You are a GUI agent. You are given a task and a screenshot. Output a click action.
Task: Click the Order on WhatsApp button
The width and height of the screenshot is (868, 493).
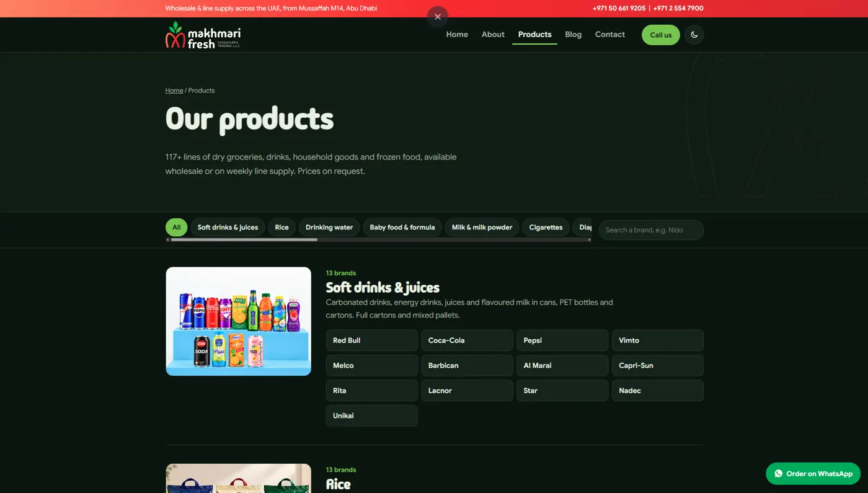pos(813,474)
